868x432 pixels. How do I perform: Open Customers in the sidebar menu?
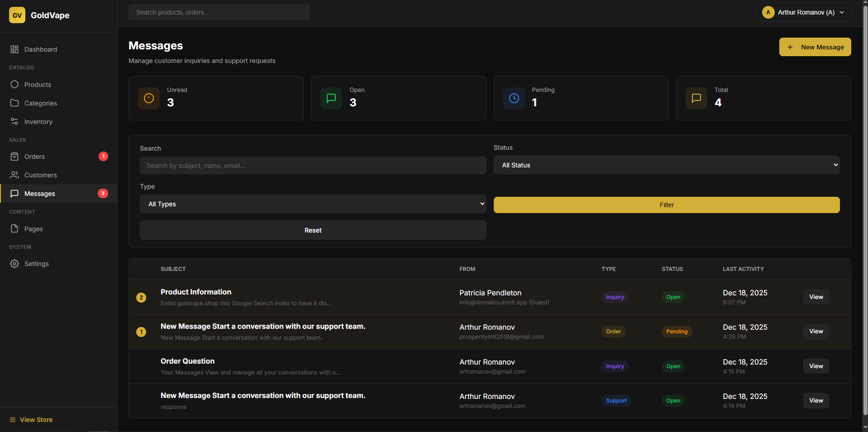pos(40,175)
